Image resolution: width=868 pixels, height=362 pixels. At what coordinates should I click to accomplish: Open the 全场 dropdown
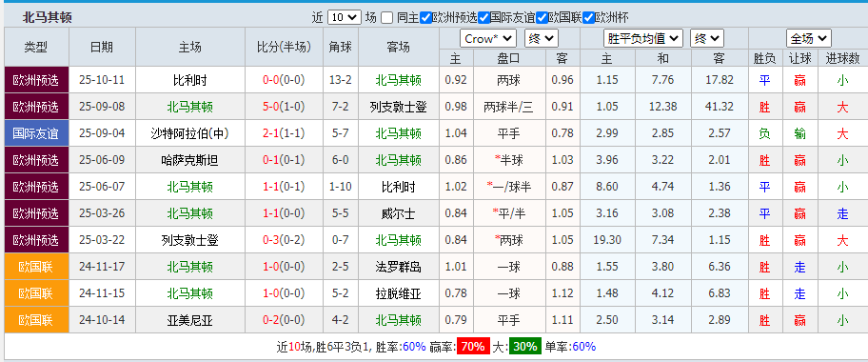(x=809, y=39)
